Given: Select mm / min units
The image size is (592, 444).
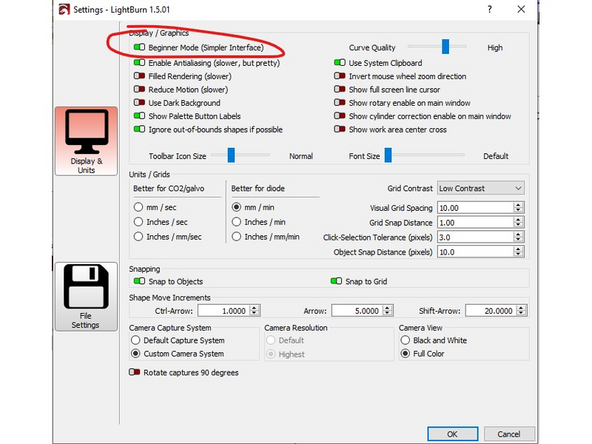Looking at the screenshot, I should 236,207.
